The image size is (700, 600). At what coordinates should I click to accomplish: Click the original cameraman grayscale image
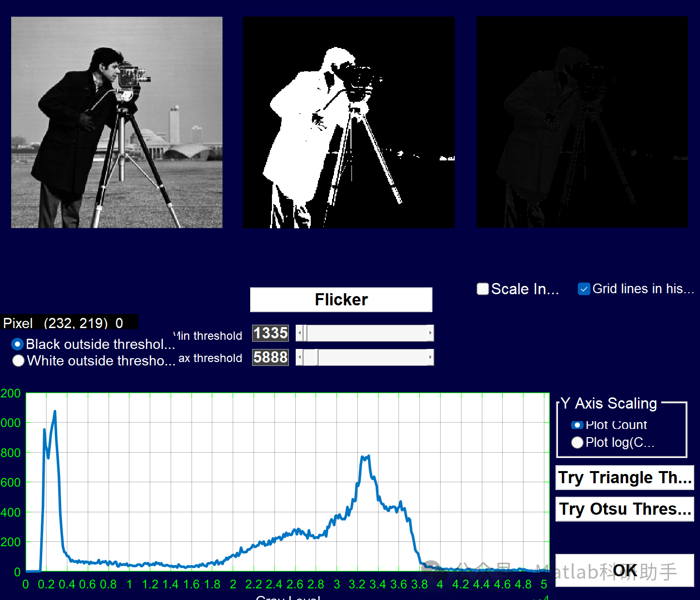tap(117, 122)
